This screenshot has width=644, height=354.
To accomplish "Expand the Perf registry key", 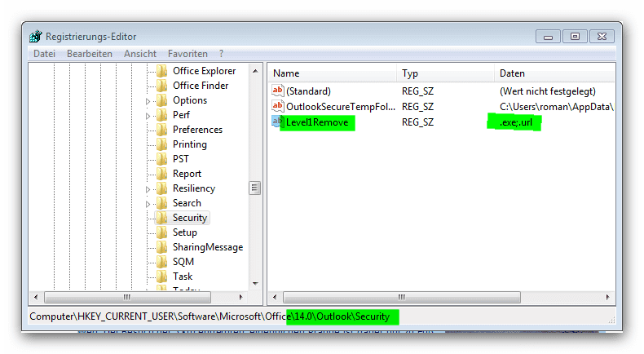I will pos(148,116).
